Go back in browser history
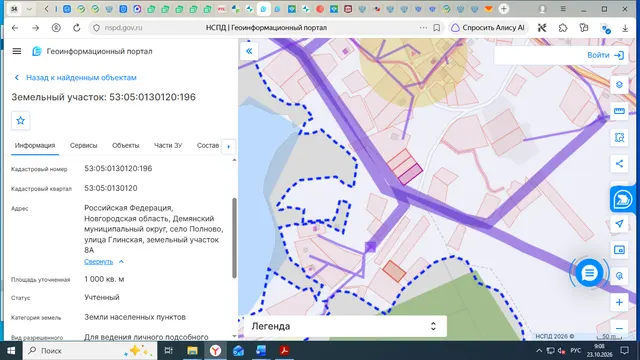This screenshot has height=360, width=640. [x=15, y=28]
